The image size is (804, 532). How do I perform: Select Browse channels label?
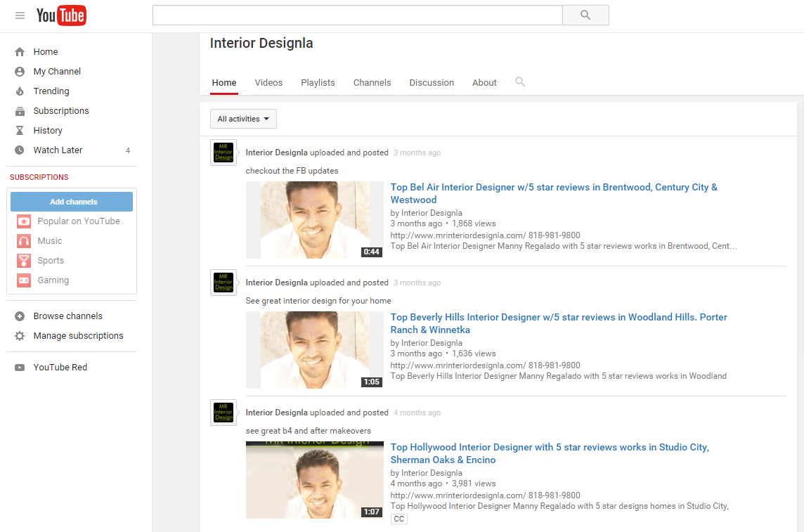point(67,316)
